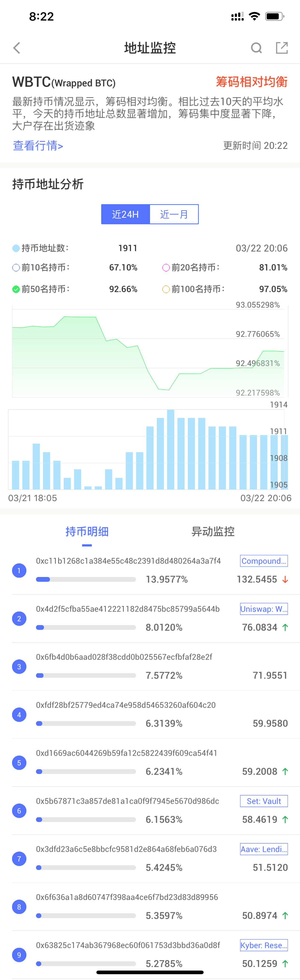Select the 前10名持币 radio circle
Viewport: 300px width, 980px height.
(x=16, y=268)
